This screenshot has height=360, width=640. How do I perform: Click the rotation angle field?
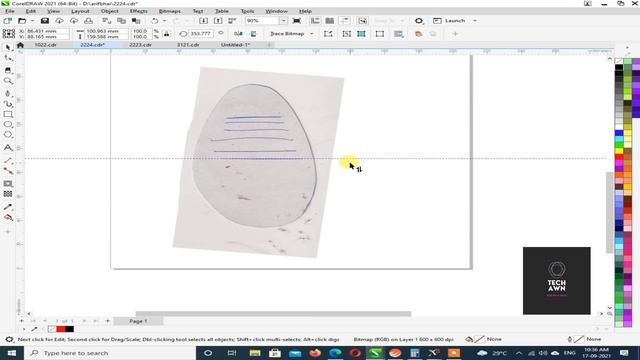coord(200,33)
